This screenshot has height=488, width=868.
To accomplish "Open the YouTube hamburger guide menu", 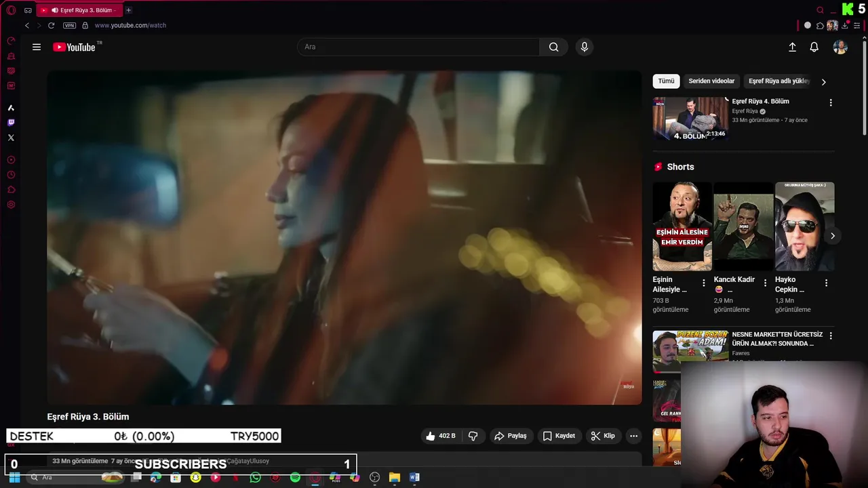I will coord(37,47).
